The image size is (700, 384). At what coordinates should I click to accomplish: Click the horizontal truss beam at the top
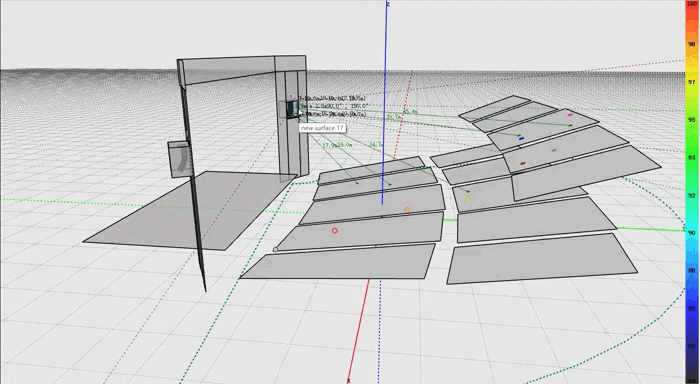coord(242,70)
